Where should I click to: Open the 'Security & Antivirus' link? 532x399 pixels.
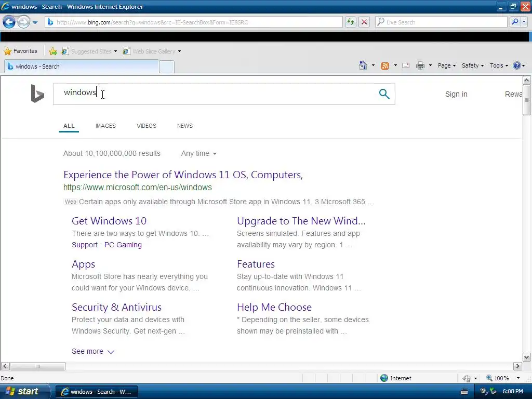(116, 308)
